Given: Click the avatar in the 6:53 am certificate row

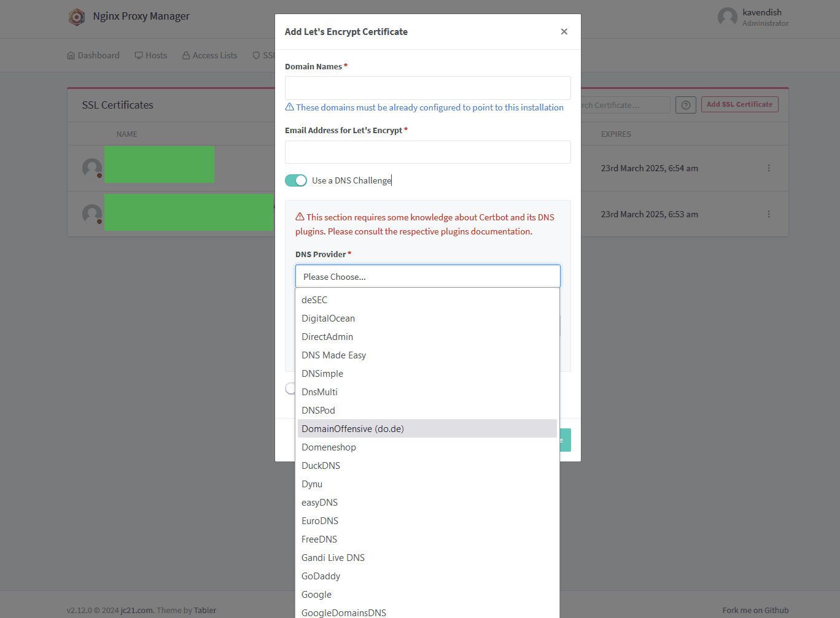Looking at the screenshot, I should coord(92,214).
